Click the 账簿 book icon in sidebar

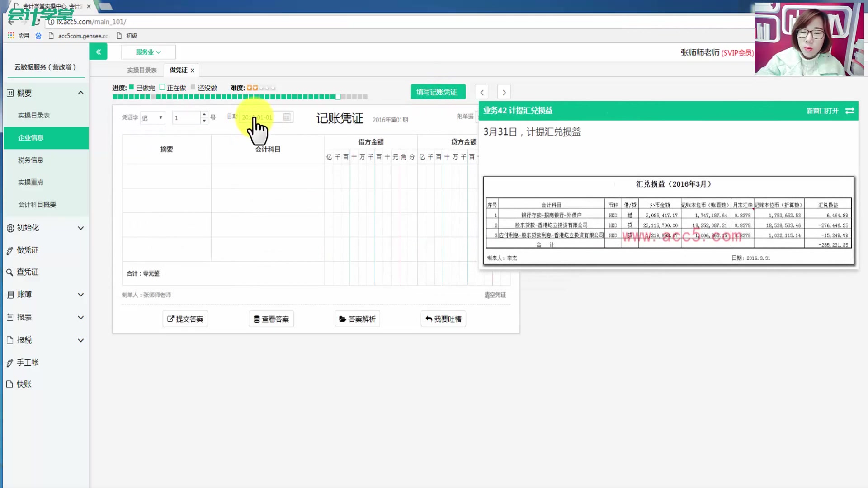tap(10, 294)
